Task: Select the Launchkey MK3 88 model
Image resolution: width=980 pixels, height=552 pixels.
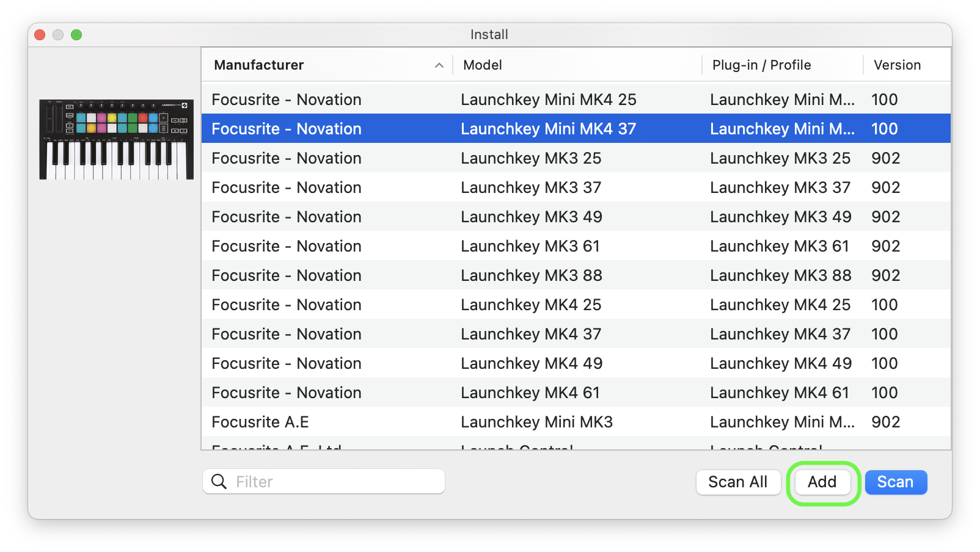Action: pos(532,275)
